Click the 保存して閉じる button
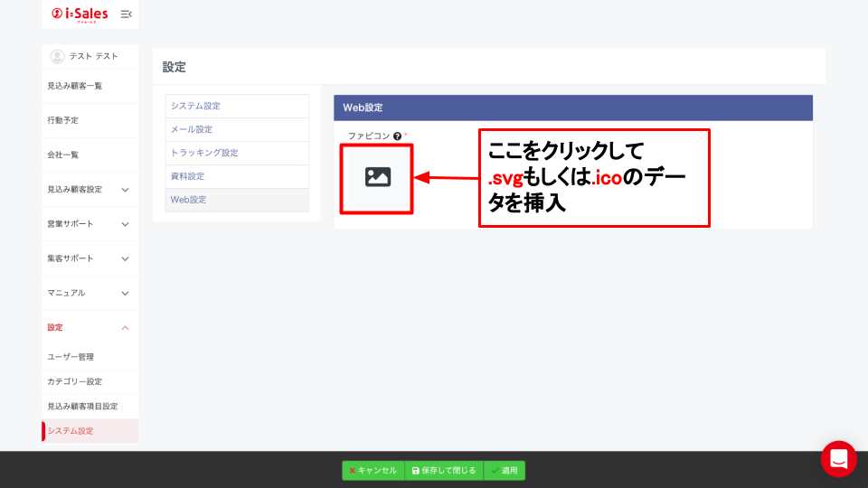The height and width of the screenshot is (488, 868). pos(443,470)
